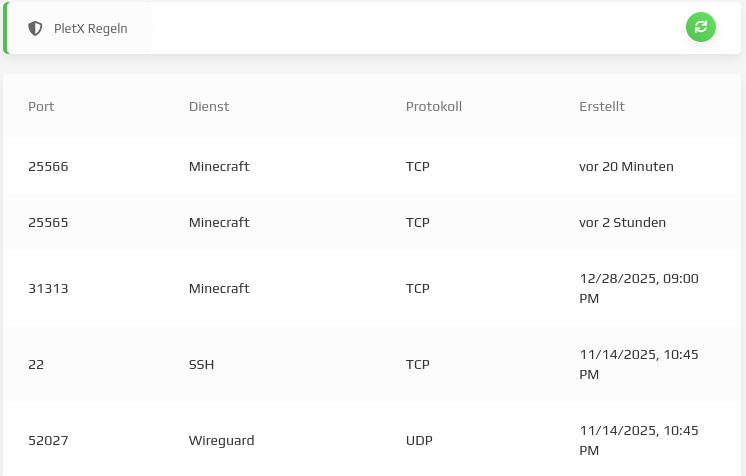Viewport: 746px width, 476px height.
Task: Click the 'vor 2 Stunden' timestamp
Action: (622, 222)
